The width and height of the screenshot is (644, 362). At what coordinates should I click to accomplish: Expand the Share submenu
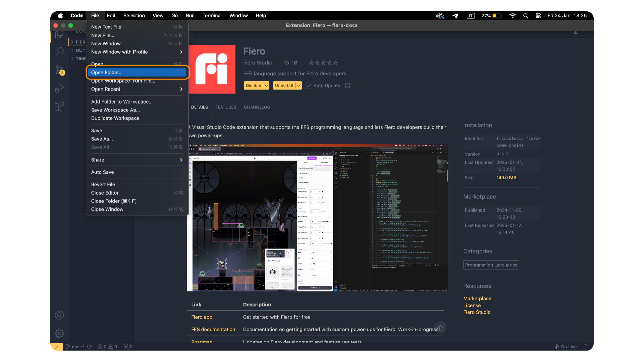137,160
